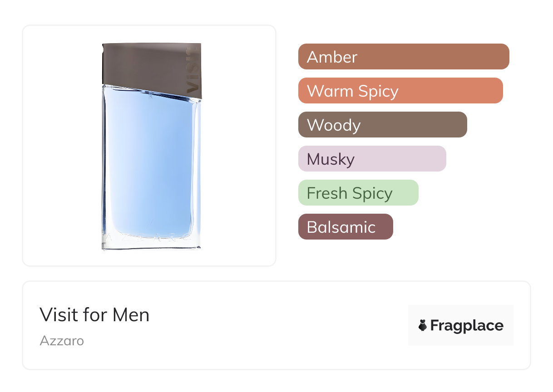Click the 'Visit' engraving on the bottle cap
The height and width of the screenshot is (392, 553).
193,70
